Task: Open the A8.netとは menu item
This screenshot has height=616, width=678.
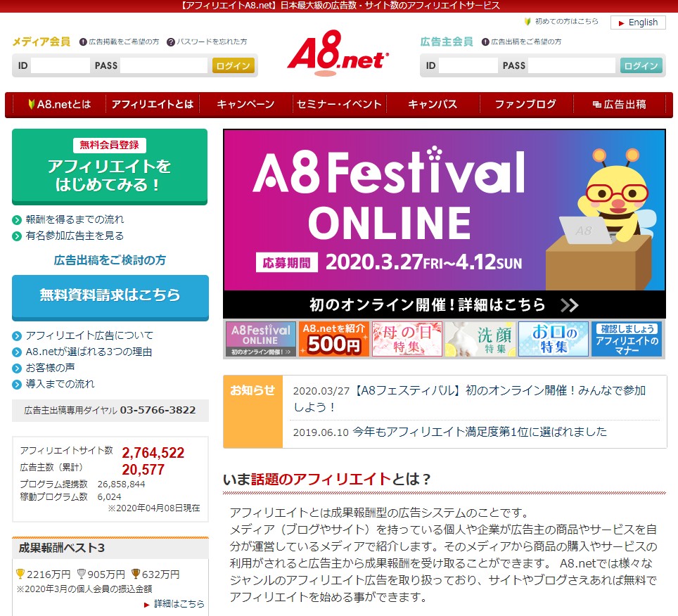Action: point(60,104)
